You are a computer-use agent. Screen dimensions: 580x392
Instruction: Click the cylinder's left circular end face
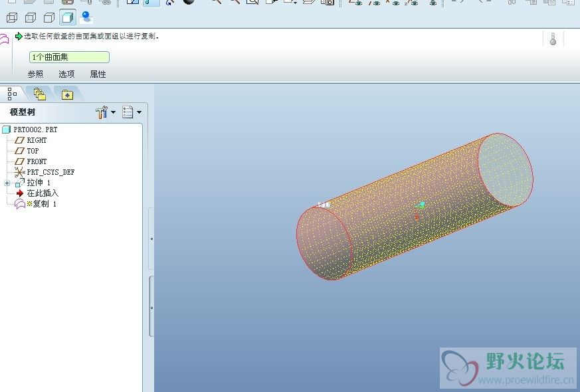(324, 243)
